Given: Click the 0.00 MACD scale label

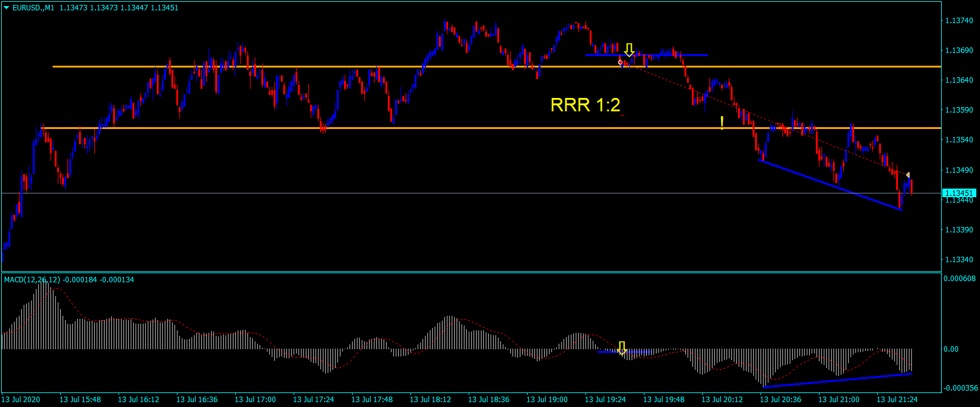Looking at the screenshot, I should [x=951, y=349].
